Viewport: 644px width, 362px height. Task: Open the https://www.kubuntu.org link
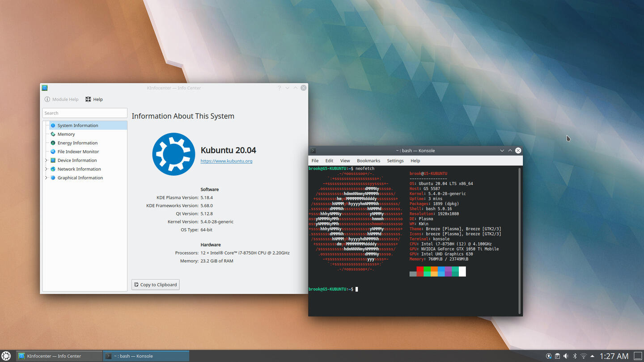point(226,161)
